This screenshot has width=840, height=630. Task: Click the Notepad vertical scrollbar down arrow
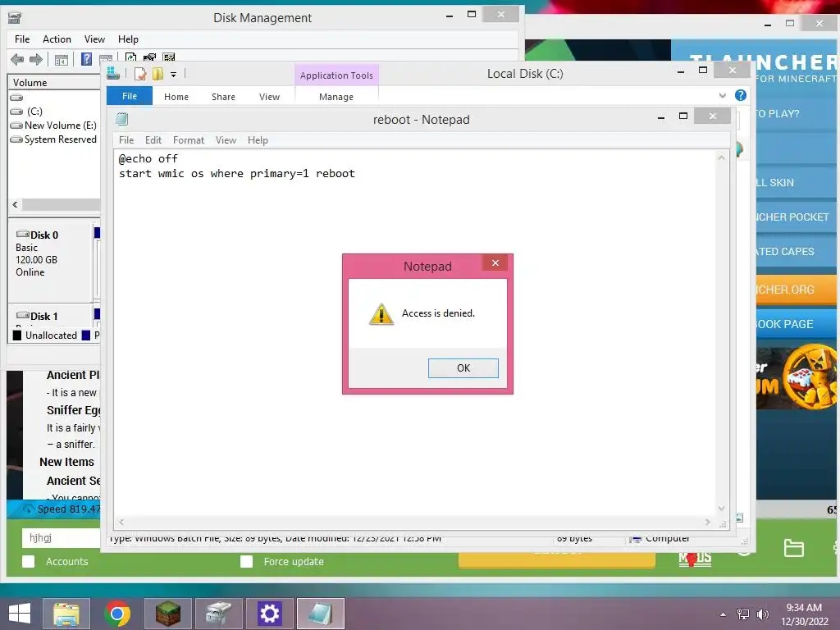721,509
